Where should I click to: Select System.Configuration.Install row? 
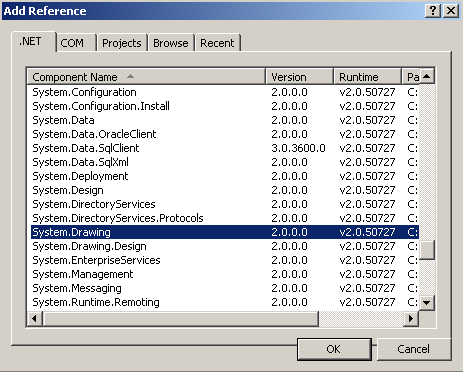(x=225, y=106)
